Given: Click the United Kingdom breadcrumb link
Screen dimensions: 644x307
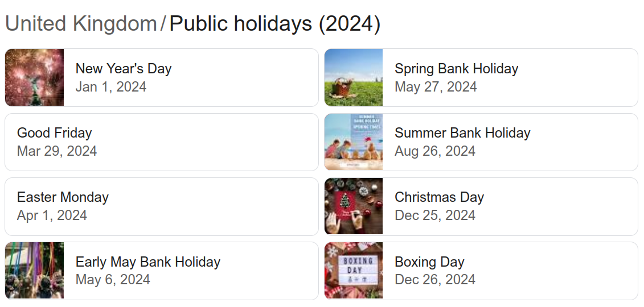Looking at the screenshot, I should pos(80,24).
